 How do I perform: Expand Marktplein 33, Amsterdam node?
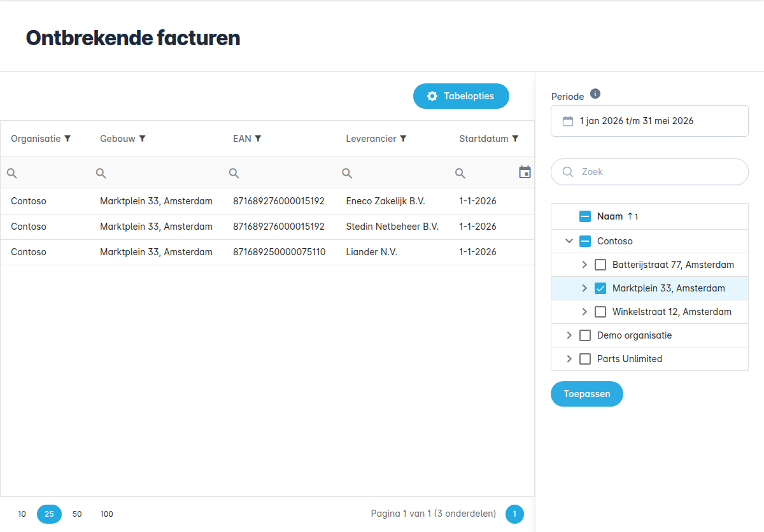pos(584,288)
